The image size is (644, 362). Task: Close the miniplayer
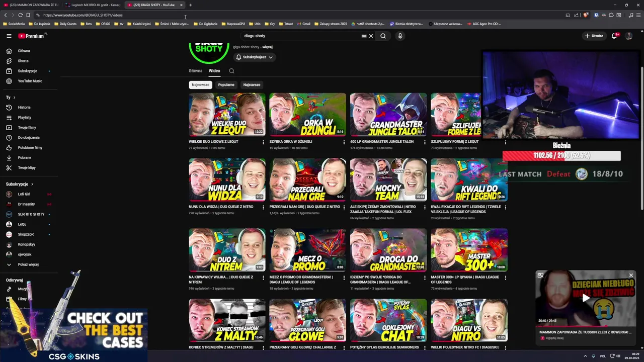click(x=631, y=275)
